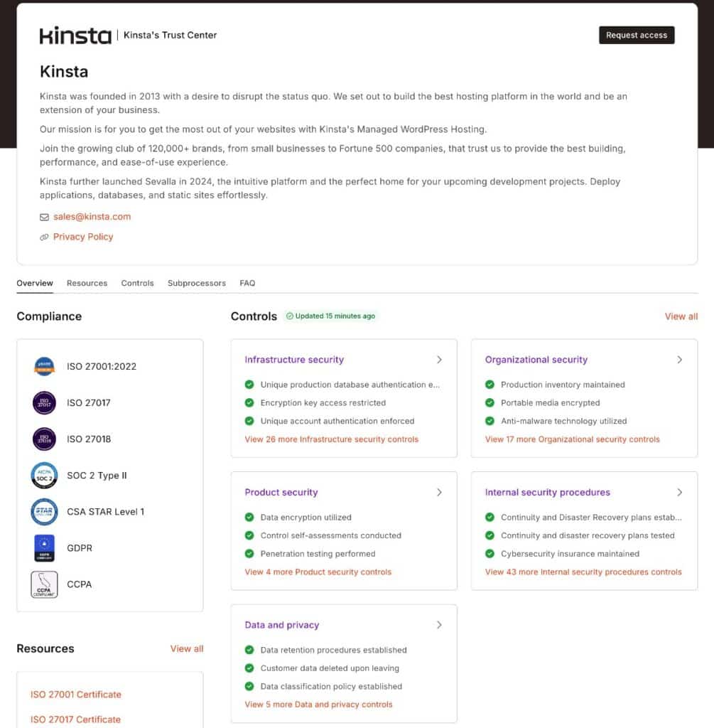Image resolution: width=714 pixels, height=728 pixels.
Task: Click checkmark beside Customer data deleted upon leaving
Action: pyautogui.click(x=249, y=669)
